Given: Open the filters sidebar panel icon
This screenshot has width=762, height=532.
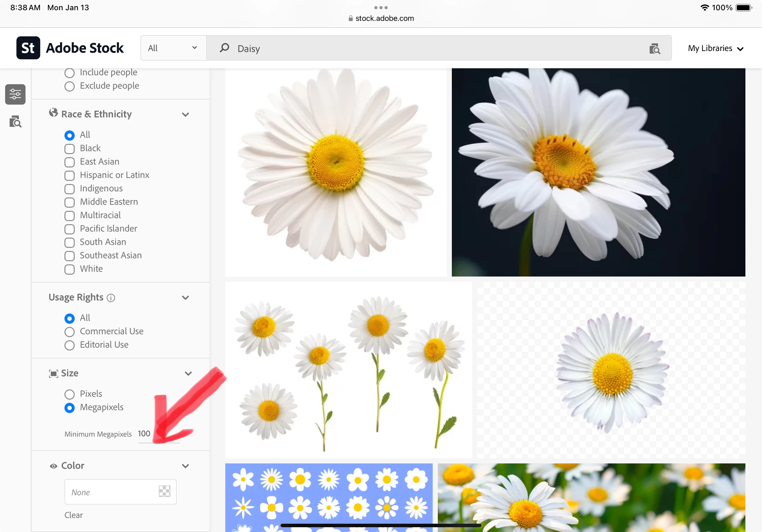Looking at the screenshot, I should [15, 94].
